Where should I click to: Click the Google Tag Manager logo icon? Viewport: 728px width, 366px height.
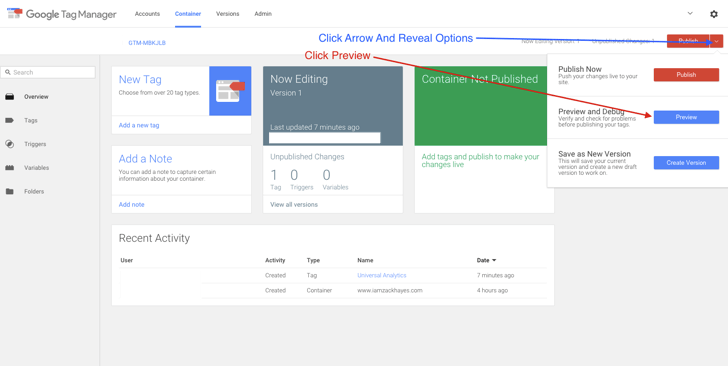click(15, 13)
